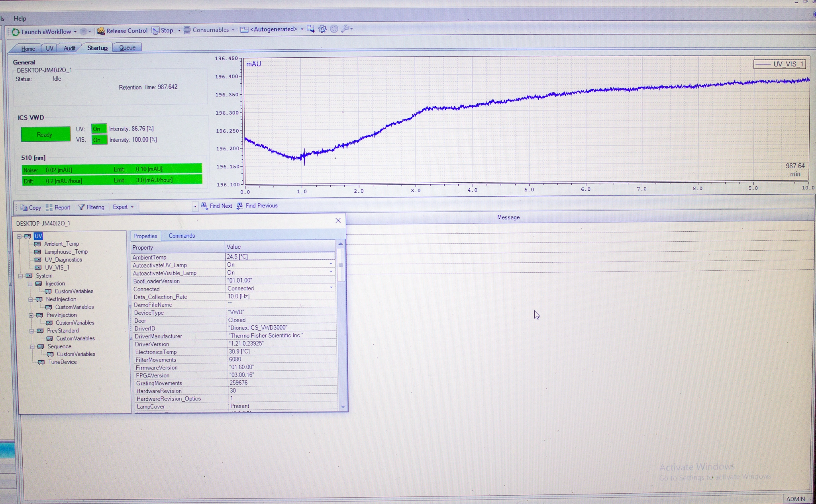Viewport: 816px width, 504px height.
Task: Click the properties list scroll up arrow
Action: click(x=340, y=243)
